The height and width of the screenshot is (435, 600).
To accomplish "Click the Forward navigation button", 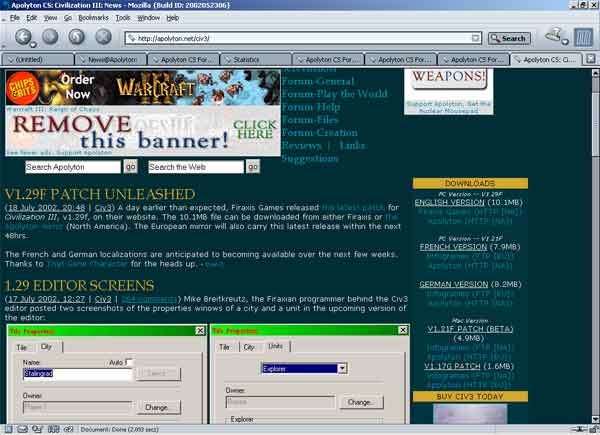I will [50, 38].
